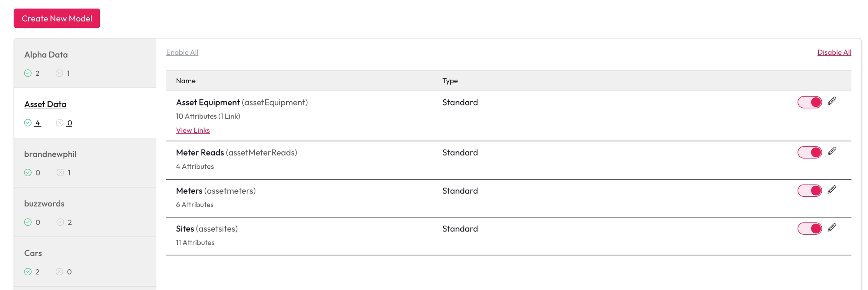
Task: Click the Enable All link
Action: pyautogui.click(x=182, y=52)
